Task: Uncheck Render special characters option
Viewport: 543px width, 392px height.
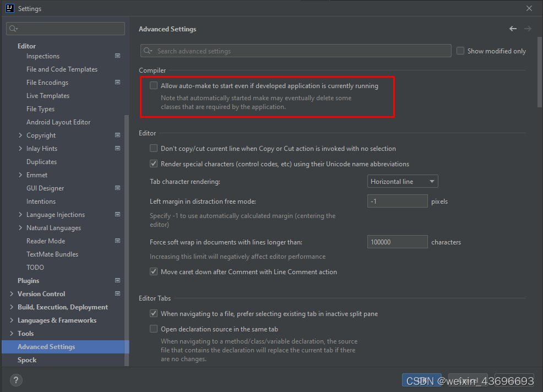Action: click(x=154, y=164)
